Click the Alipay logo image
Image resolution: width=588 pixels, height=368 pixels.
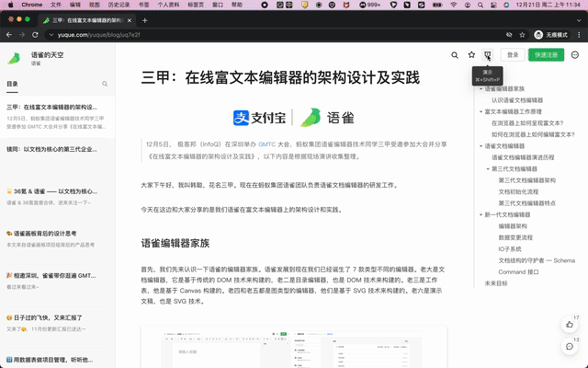(x=259, y=118)
